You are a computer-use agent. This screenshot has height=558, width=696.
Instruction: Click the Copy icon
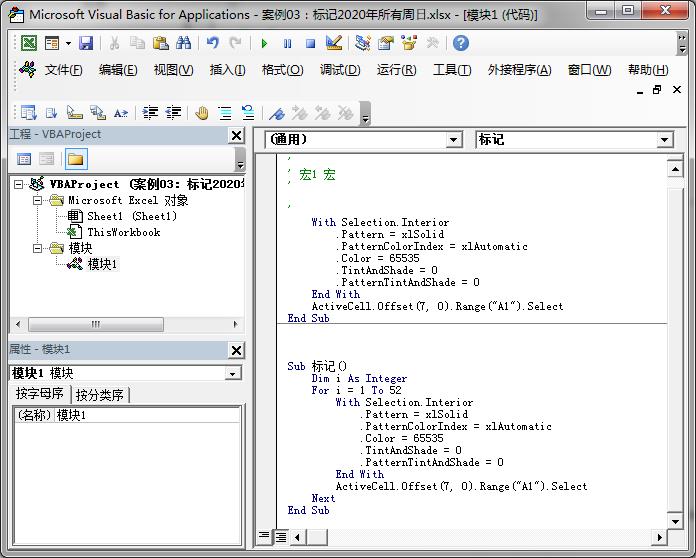pos(137,43)
